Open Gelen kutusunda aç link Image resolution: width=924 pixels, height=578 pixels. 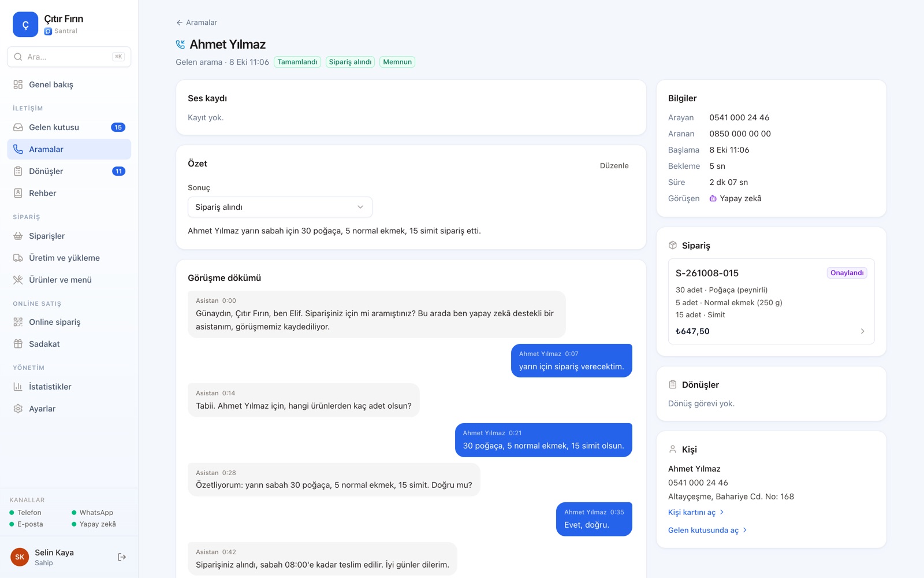coord(707,530)
